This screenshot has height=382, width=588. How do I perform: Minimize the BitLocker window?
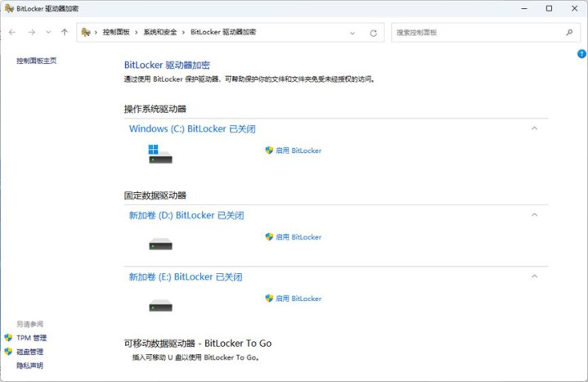coord(524,8)
